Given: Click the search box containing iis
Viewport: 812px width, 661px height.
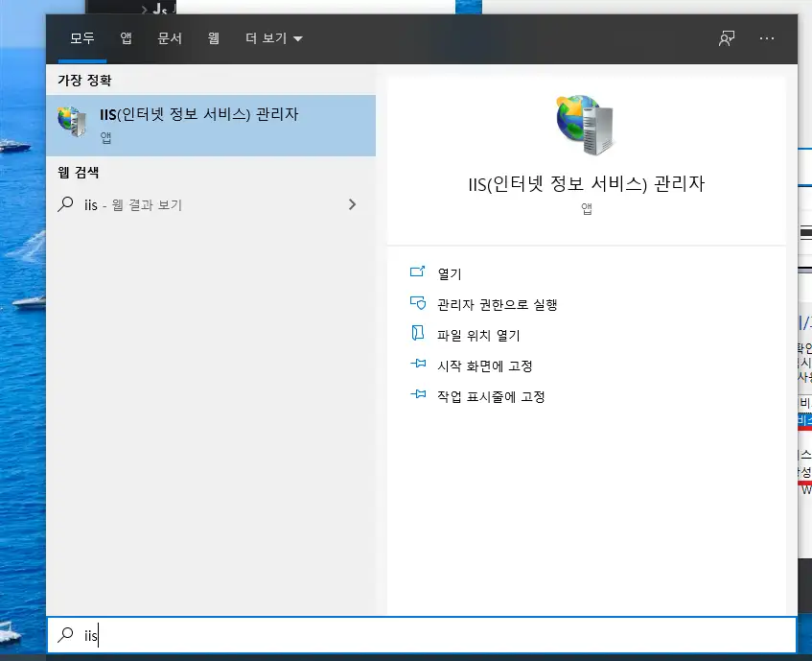Looking at the screenshot, I should tap(422, 634).
